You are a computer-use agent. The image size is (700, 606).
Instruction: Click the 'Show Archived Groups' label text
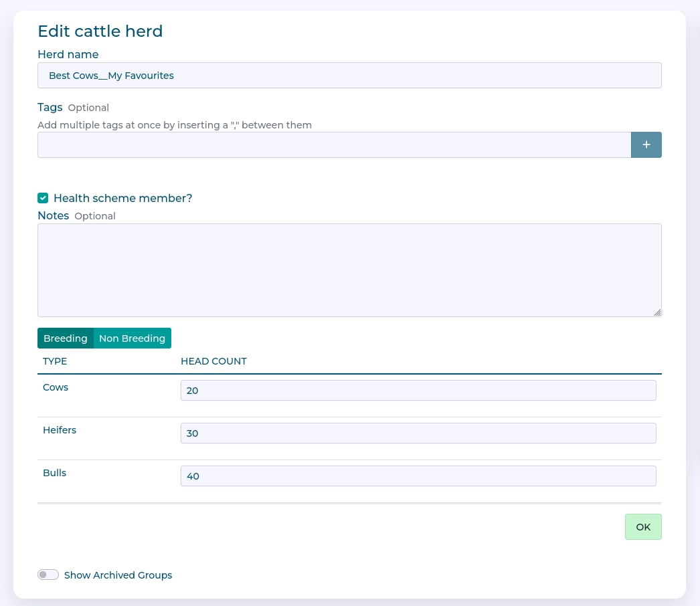click(x=118, y=575)
